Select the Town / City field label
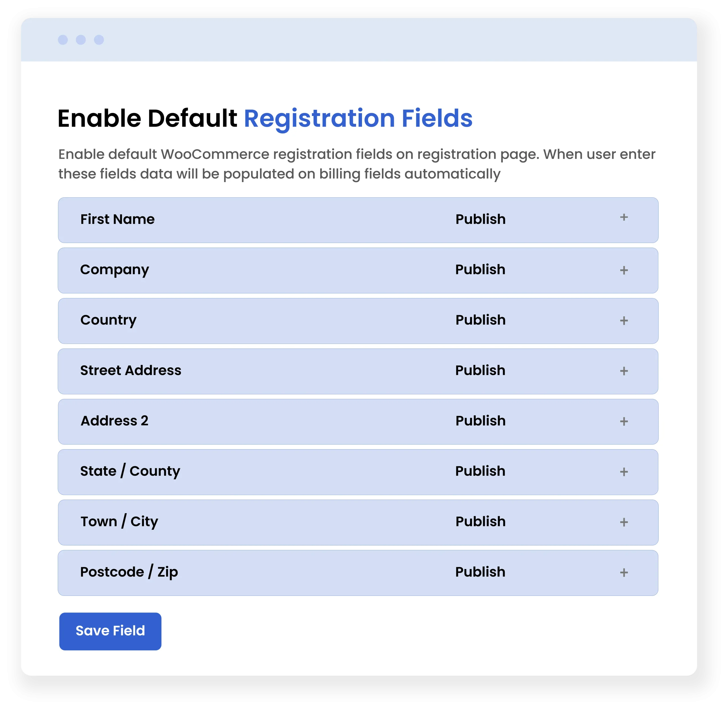 point(119,521)
